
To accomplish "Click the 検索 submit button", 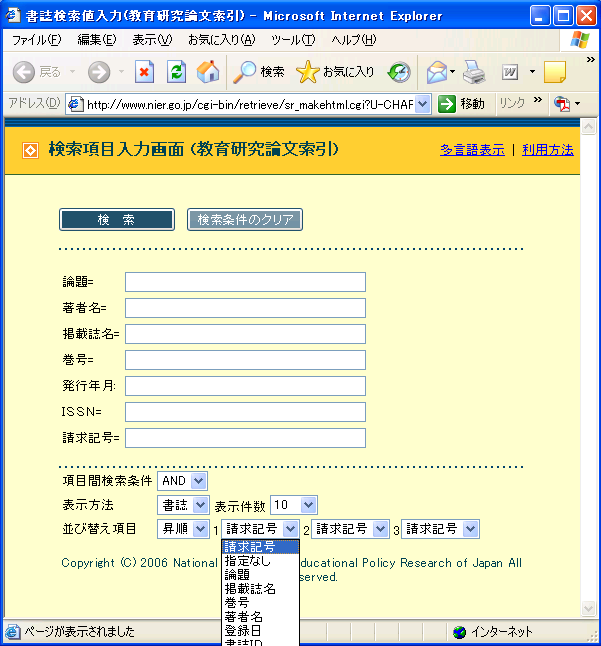I will click(x=117, y=220).
